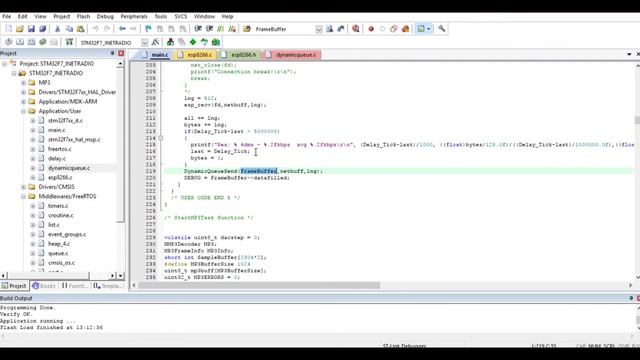This screenshot has width=640, height=360.
Task: Click the editor vertical scrollbar thumb
Action: (x=637, y=120)
